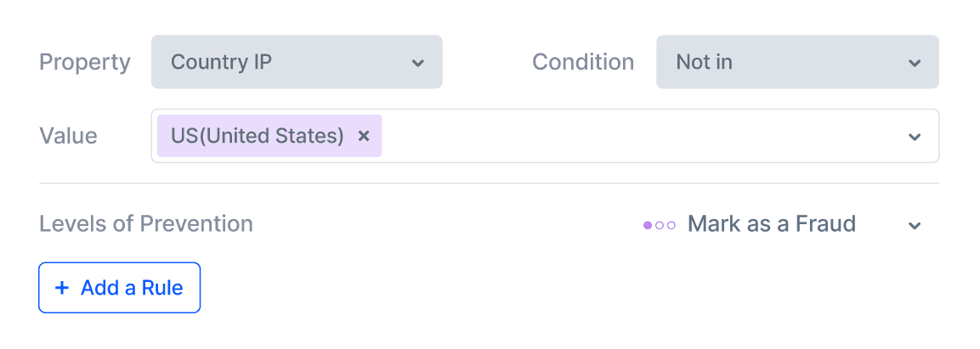Expand the Levels of Prevention chevron

915,225
